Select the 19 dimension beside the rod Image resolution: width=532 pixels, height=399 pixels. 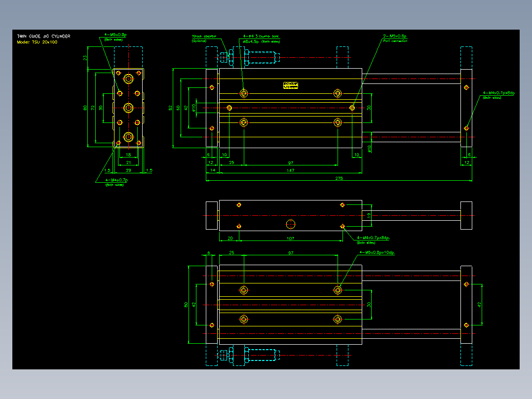point(369,215)
